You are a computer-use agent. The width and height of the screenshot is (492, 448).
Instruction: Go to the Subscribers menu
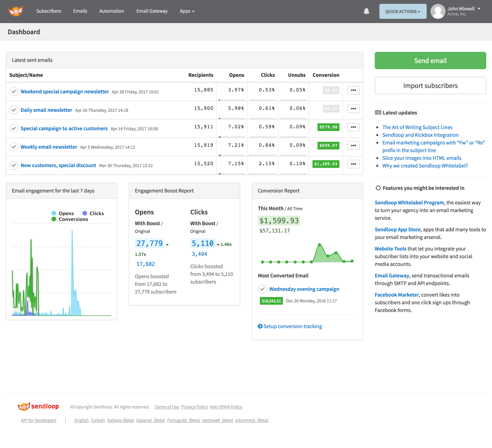(49, 11)
